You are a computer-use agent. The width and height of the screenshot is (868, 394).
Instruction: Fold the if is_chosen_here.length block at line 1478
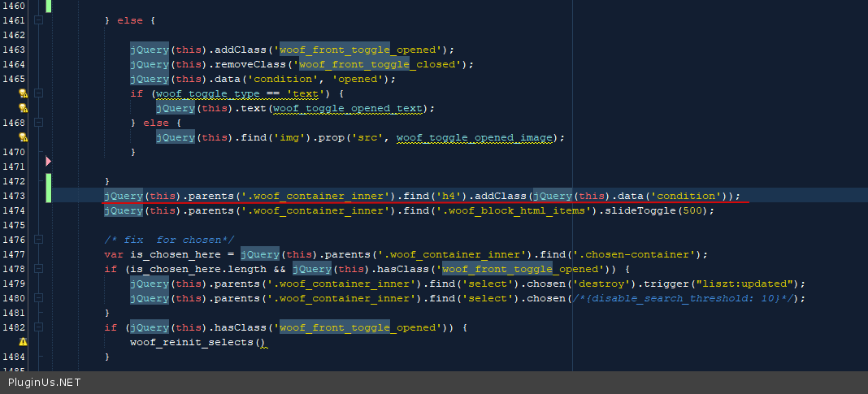(38, 269)
